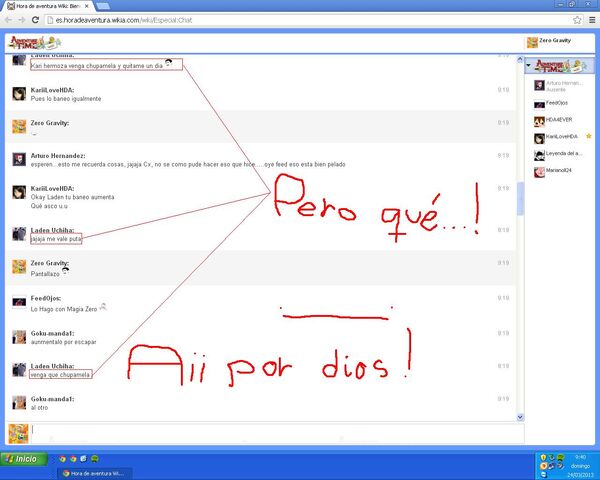Select HDA4EVER in the user list
The width and height of the screenshot is (600, 480).
click(x=553, y=121)
